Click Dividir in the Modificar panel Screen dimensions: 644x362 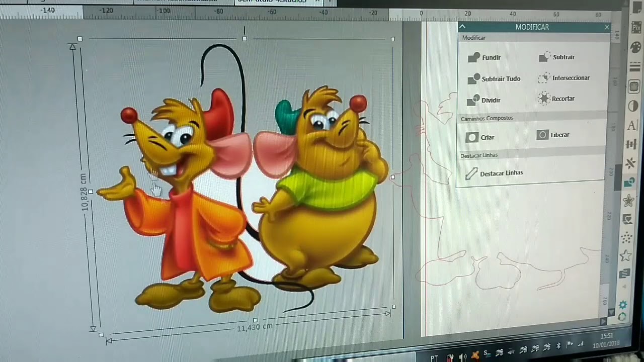click(484, 100)
